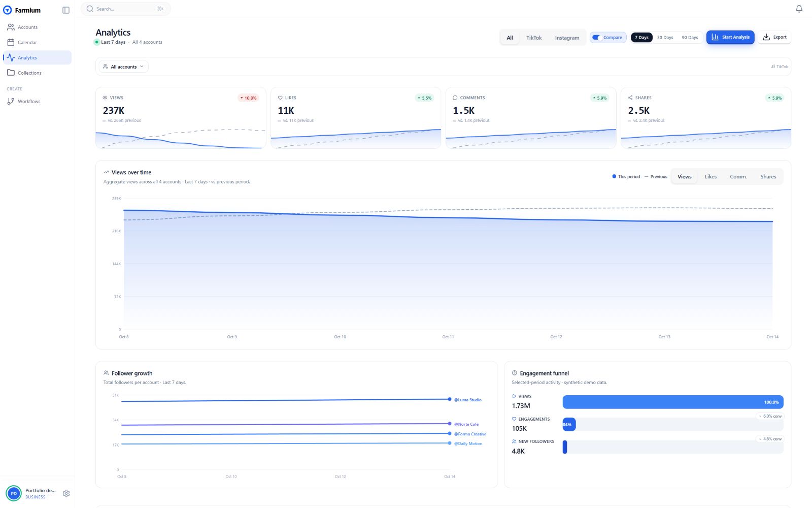Toggle This period legend series

pos(626,177)
